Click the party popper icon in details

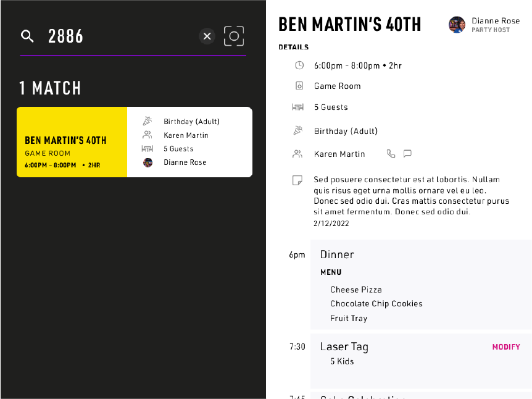tap(299, 131)
